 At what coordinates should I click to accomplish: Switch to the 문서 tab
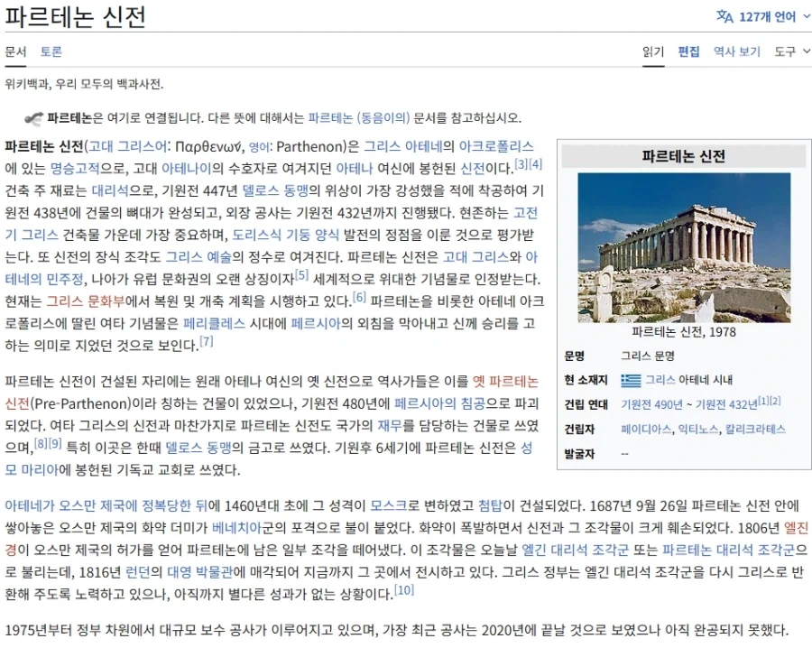(x=15, y=51)
